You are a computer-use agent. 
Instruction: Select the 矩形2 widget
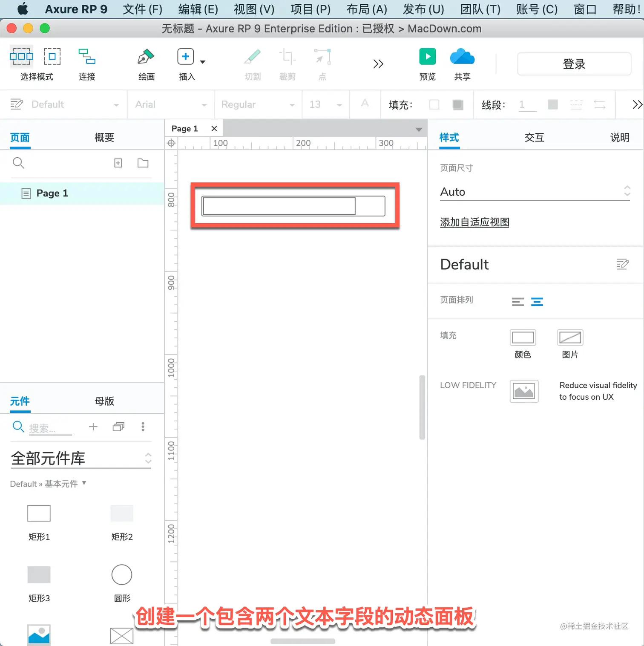click(x=122, y=513)
